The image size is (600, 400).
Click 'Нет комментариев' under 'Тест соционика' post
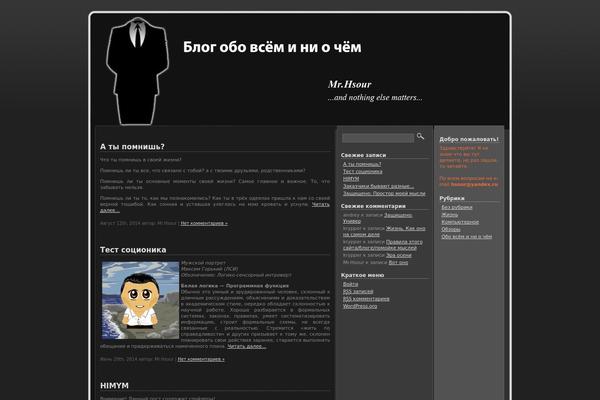pos(201,359)
